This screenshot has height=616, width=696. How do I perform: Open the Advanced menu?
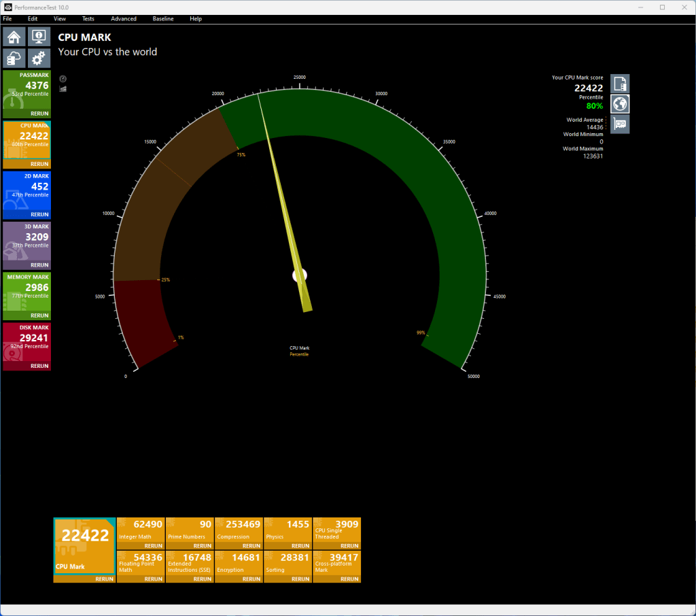click(124, 18)
